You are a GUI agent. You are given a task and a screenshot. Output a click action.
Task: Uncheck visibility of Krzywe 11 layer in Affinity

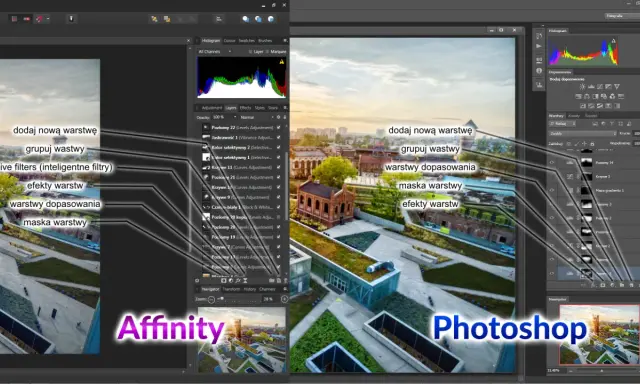point(278,167)
